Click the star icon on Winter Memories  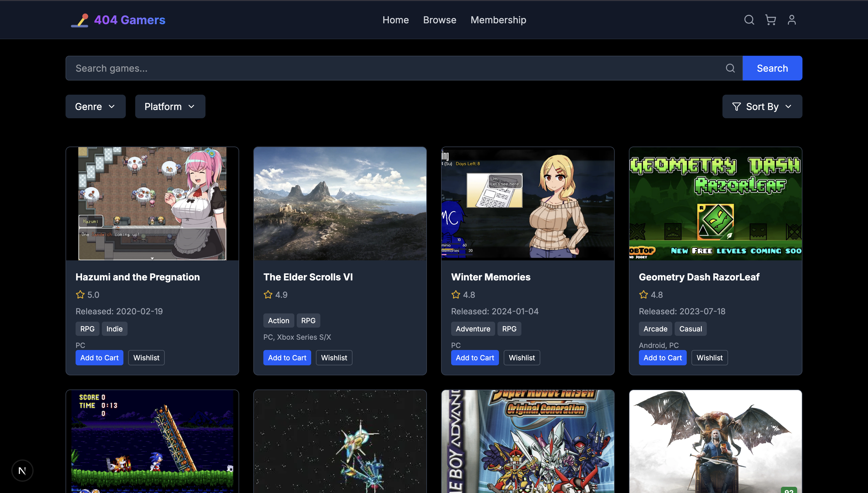coord(456,295)
